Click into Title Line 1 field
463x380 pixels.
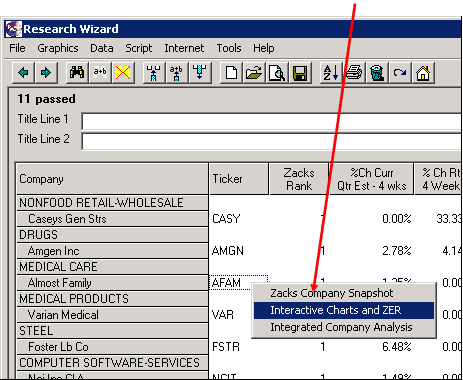point(272,121)
